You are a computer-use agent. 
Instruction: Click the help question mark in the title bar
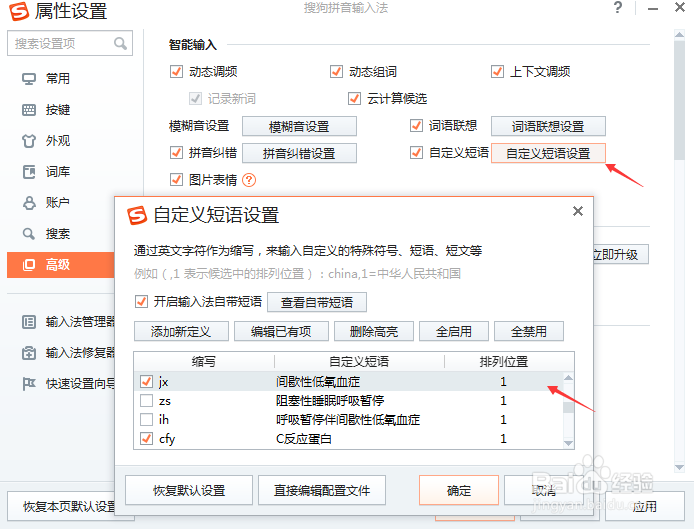click(618, 8)
